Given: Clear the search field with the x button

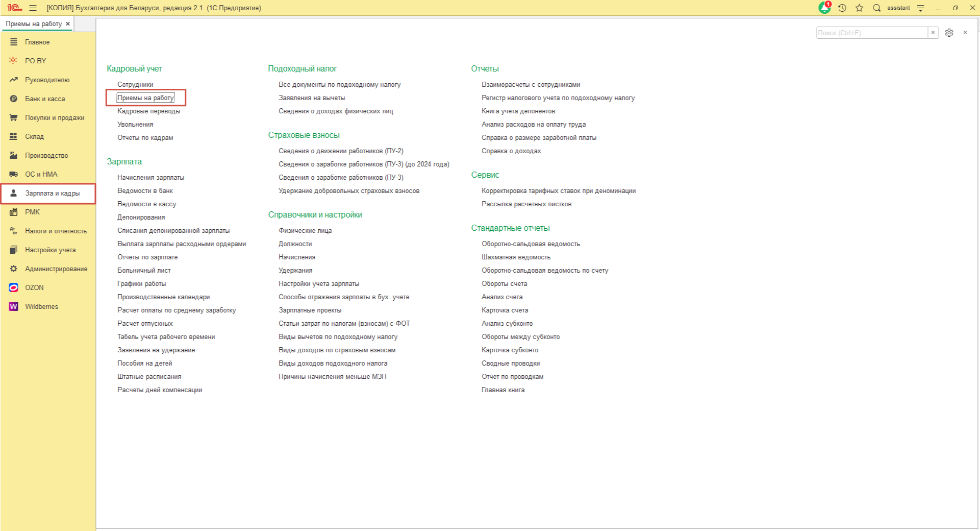Looking at the screenshot, I should tap(933, 33).
